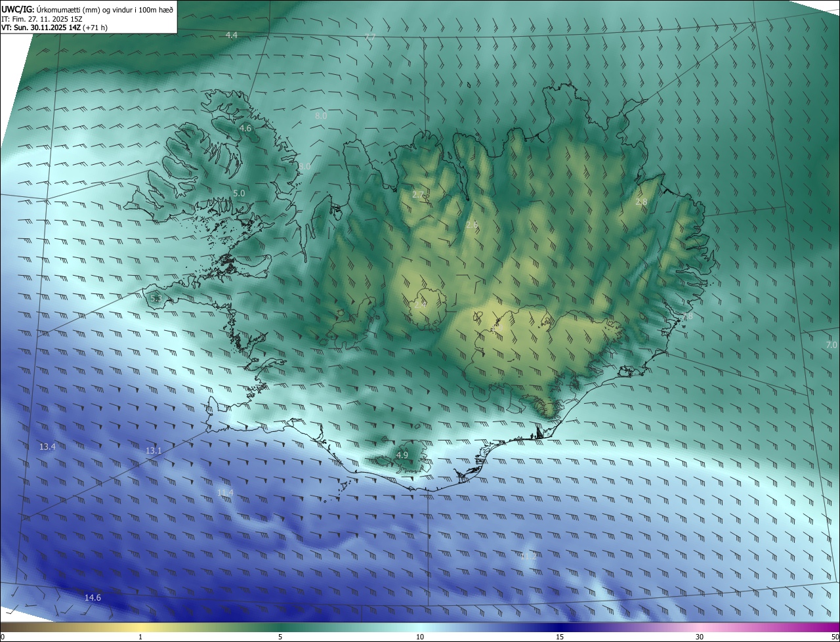Click the glacier value label '2.4'
840x642 pixels.
pos(420,305)
